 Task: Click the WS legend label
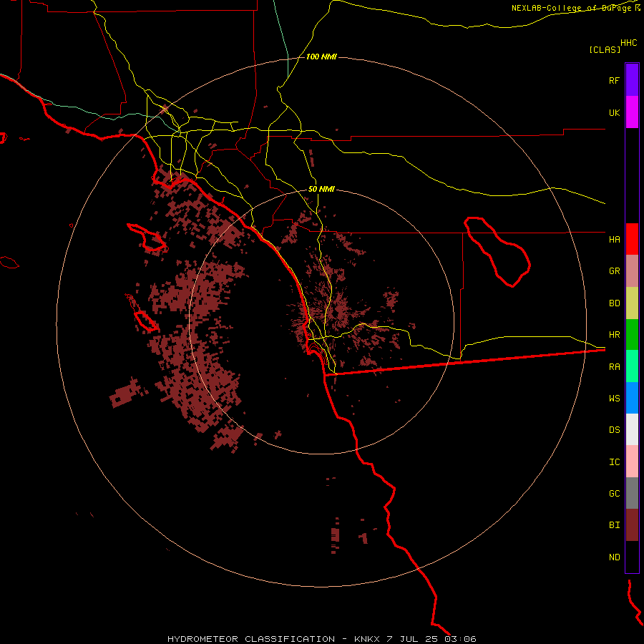tap(614, 399)
